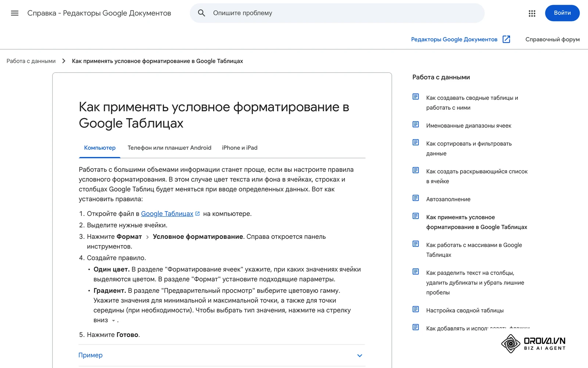This screenshot has height=368, width=588.
Task: Open Именованные диапазоны ячеек article
Action: point(469,126)
